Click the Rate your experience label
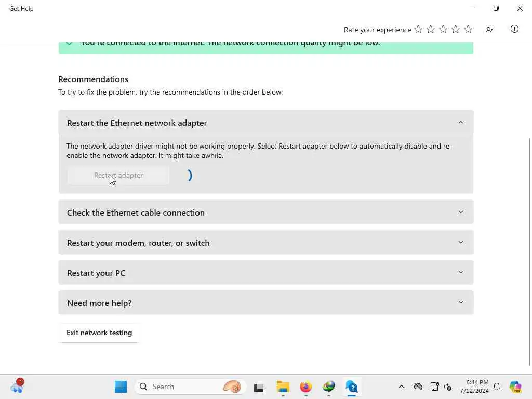 (x=377, y=30)
